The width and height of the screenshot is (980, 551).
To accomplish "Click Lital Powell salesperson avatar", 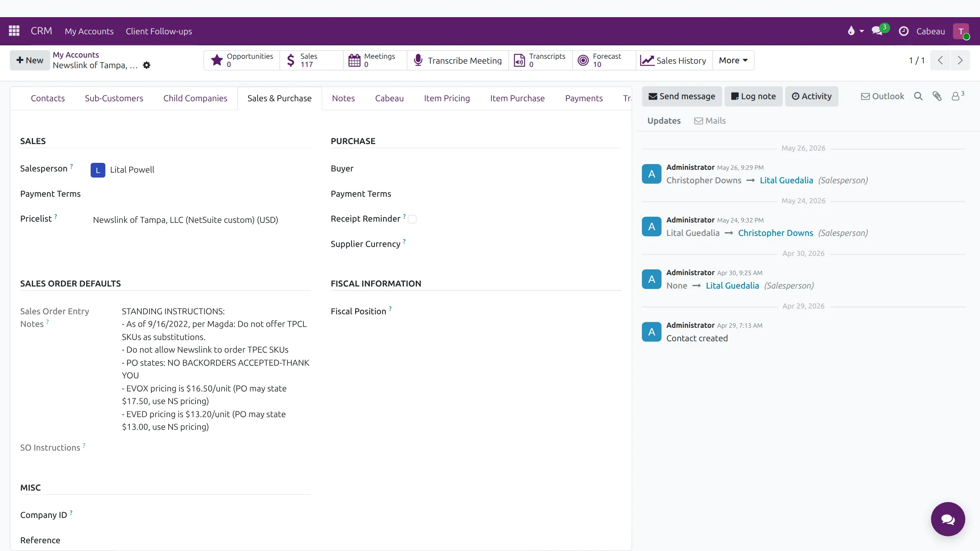I will [98, 170].
